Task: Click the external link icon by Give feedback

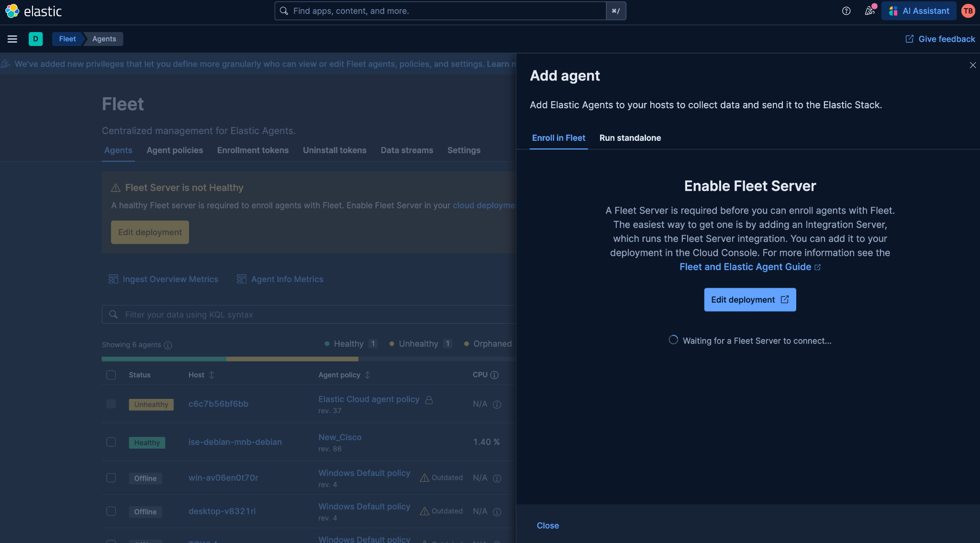Action: [910, 39]
